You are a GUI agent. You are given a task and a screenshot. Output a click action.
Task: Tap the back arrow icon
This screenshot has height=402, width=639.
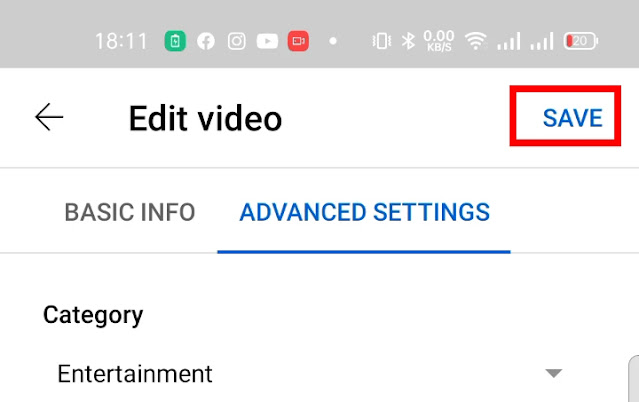point(49,117)
